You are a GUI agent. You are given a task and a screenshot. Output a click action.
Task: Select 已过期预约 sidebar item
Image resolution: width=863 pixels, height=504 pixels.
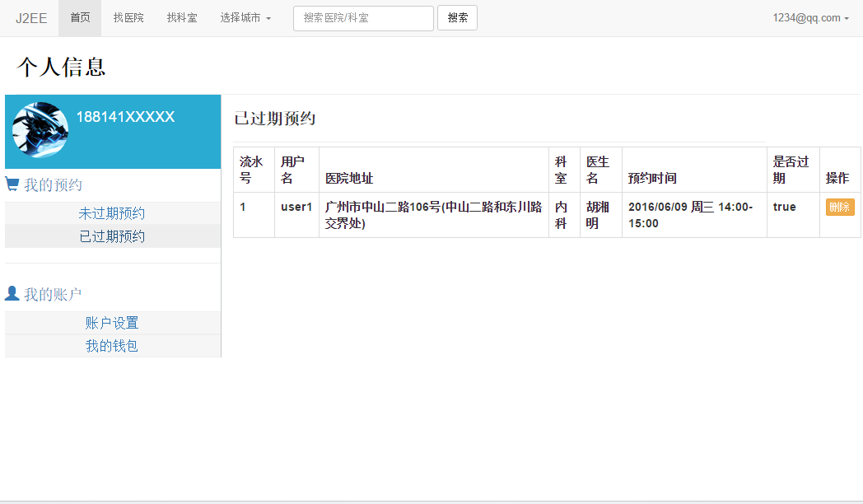click(112, 236)
